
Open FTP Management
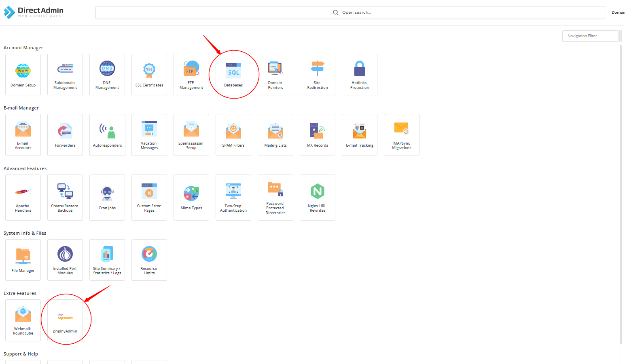(x=191, y=75)
